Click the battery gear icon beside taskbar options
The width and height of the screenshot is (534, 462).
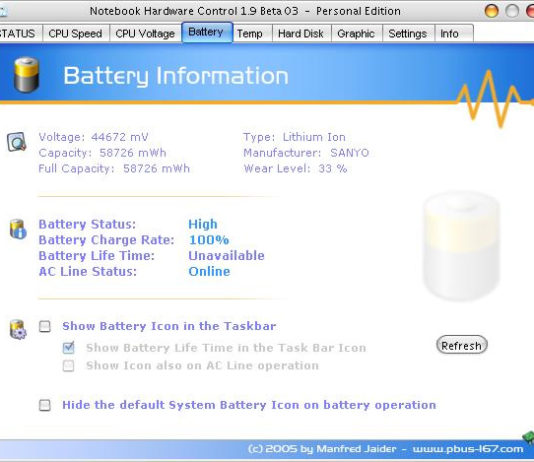click(x=18, y=330)
